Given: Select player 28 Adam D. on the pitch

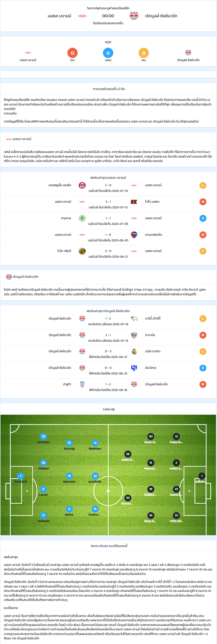Looking at the screenshot, I should tap(128, 454).
